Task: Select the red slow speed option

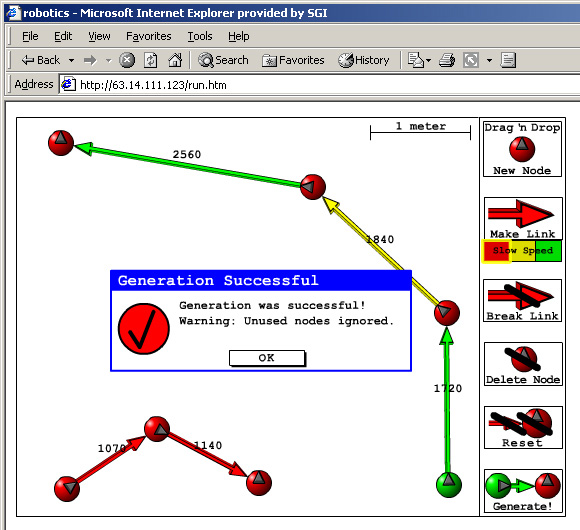Action: coord(496,251)
